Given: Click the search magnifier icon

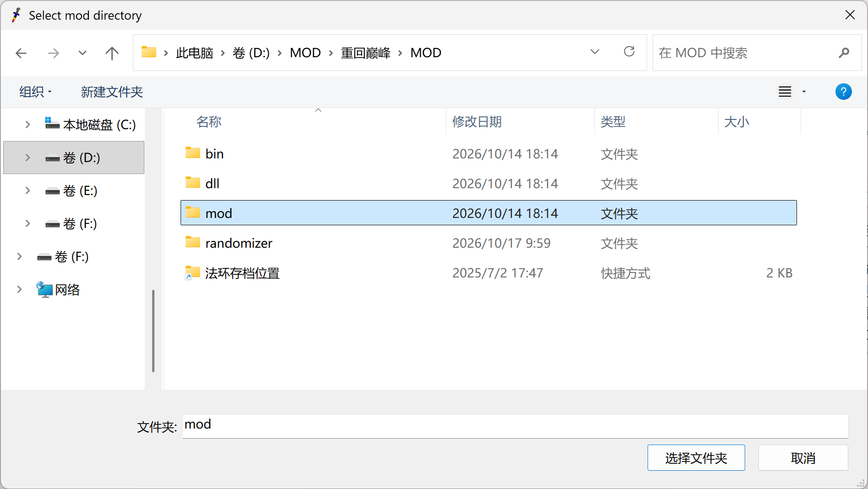Looking at the screenshot, I should (x=844, y=53).
